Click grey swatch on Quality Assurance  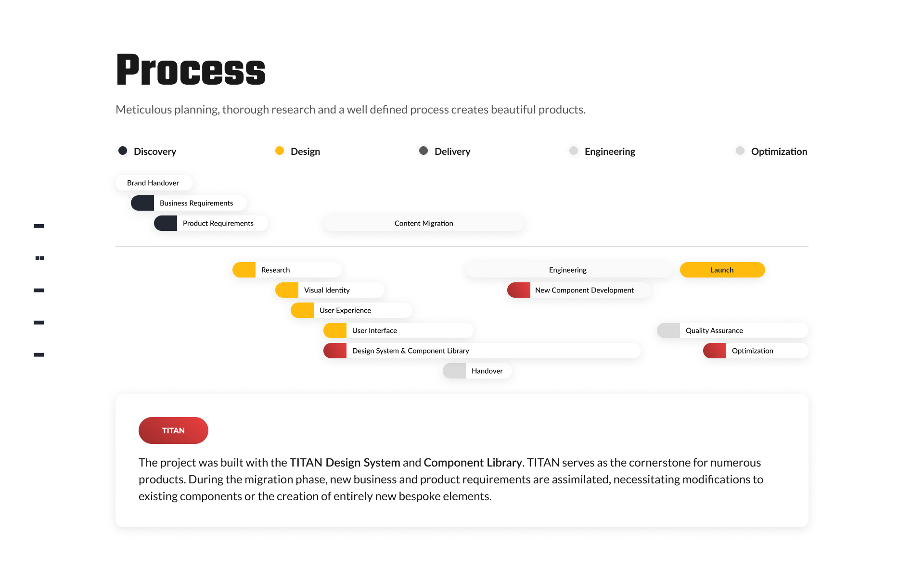[668, 330]
